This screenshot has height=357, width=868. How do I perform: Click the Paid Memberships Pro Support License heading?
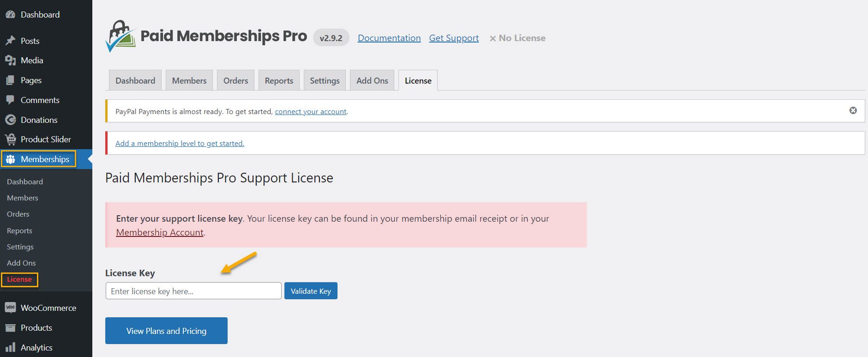pos(219,178)
